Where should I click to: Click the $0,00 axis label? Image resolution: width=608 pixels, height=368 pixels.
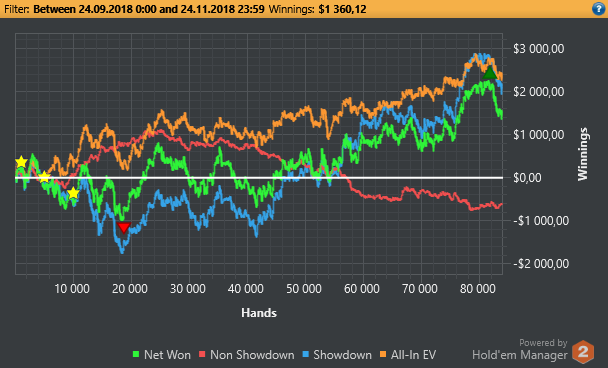click(527, 178)
